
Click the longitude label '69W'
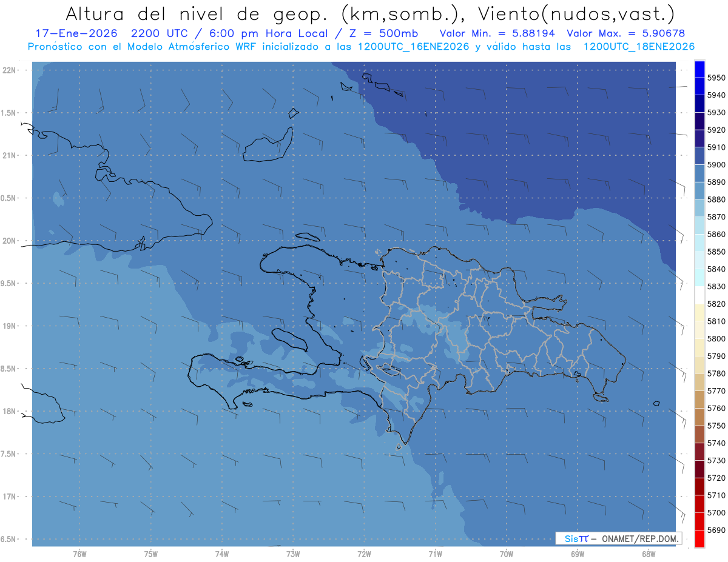tap(578, 554)
